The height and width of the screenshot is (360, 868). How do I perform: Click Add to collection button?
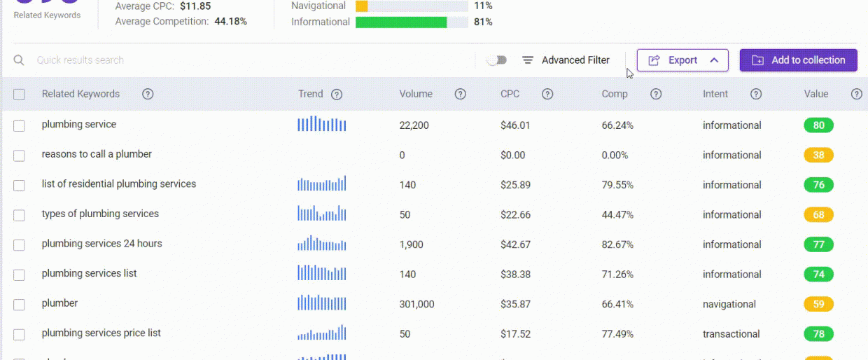[799, 60]
